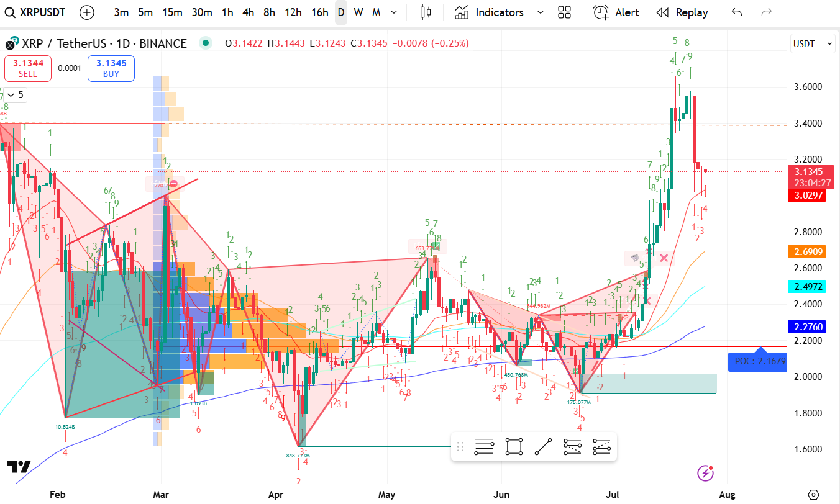Click the 0.0001 spread value
The image size is (840, 504).
coord(70,68)
